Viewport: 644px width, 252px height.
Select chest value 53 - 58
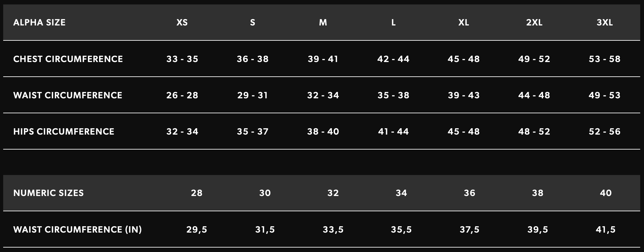coord(605,59)
